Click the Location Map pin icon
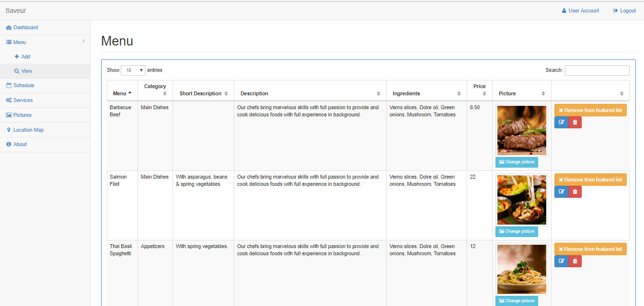 click(9, 130)
